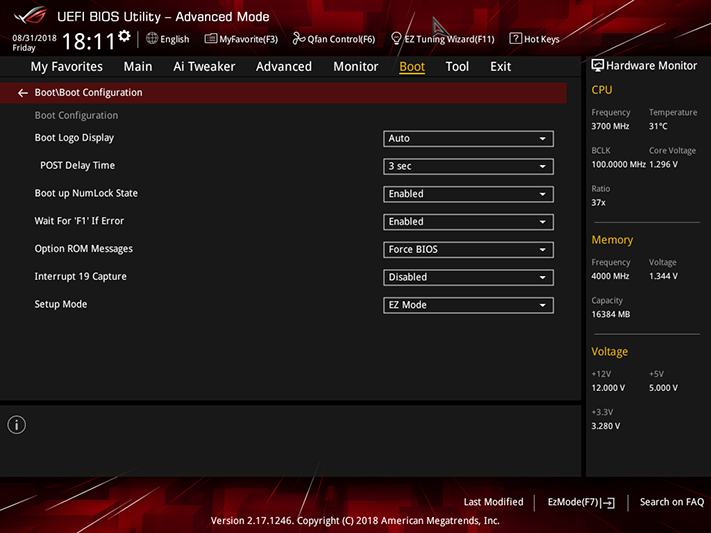The height and width of the screenshot is (533, 711).
Task: Click the Qfan Control fan icon
Action: tap(298, 39)
